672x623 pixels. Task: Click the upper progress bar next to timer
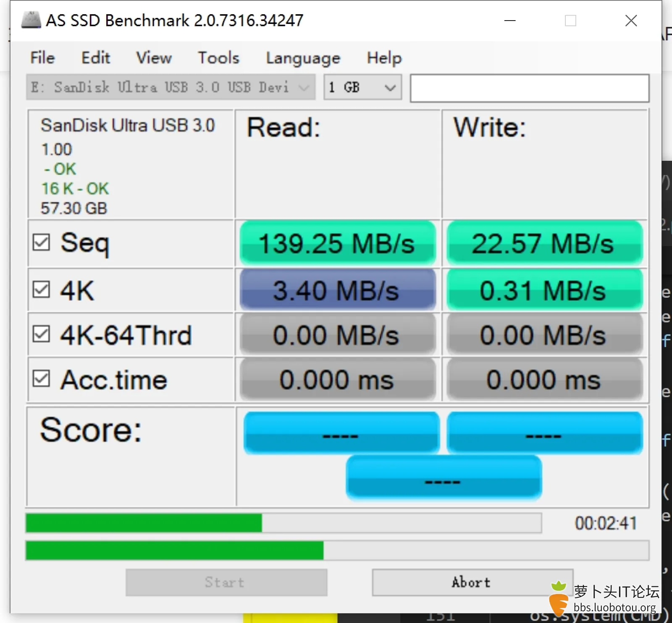point(283,523)
